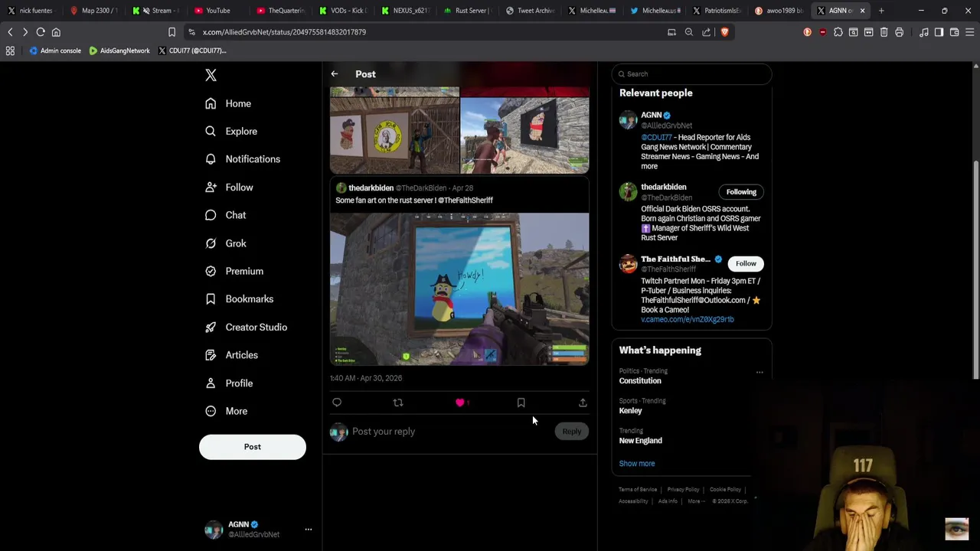Click the @TheFaithSheriff mention
The height and width of the screenshot is (551, 980).
(x=465, y=201)
